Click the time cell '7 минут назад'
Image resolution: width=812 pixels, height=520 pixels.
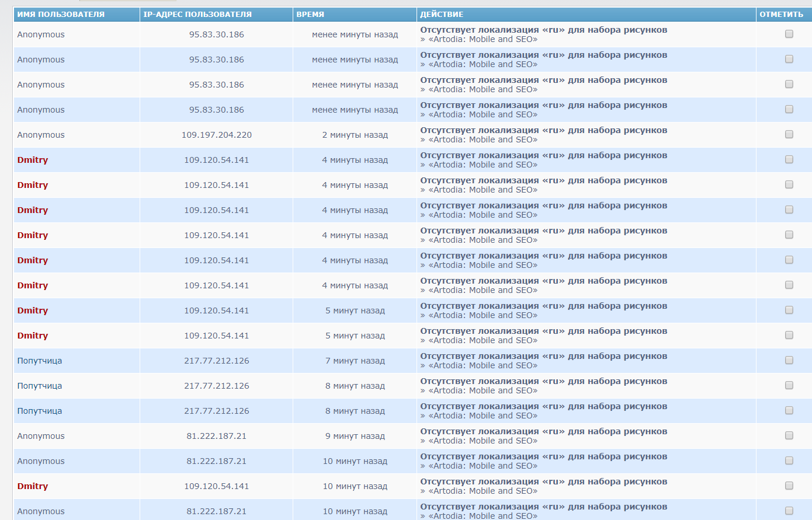(x=355, y=361)
